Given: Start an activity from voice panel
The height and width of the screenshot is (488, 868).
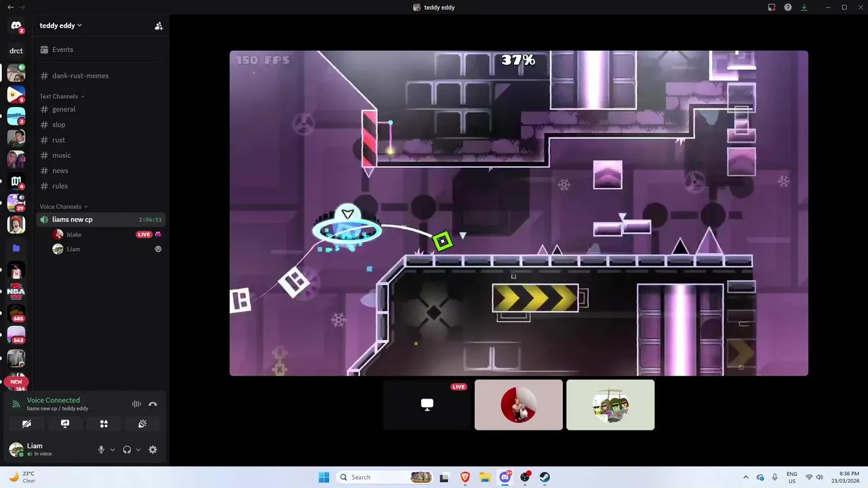Looking at the screenshot, I should coord(104,424).
